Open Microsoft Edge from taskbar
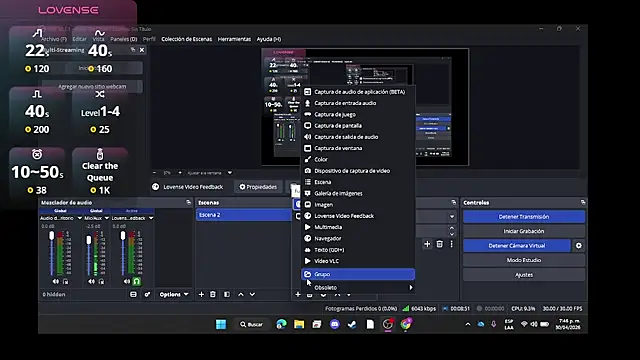Screen dimensions: 640x360 (281, 324)
